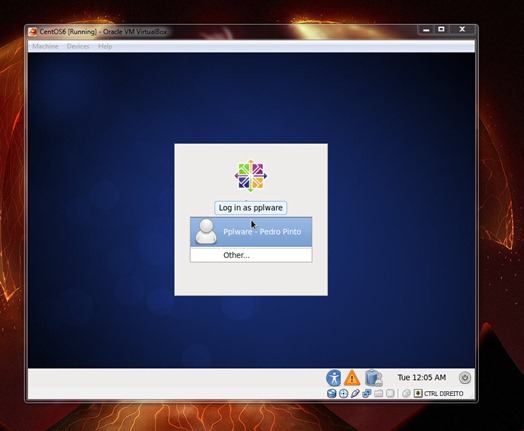Click the hard disk activity indicator
Viewport: 524px width, 431px height.
332,394
